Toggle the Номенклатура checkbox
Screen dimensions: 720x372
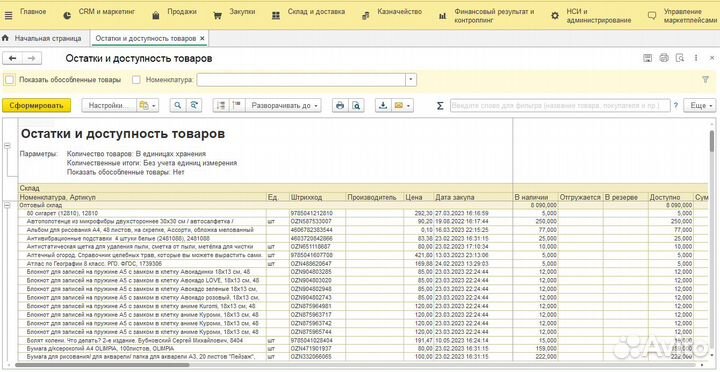(x=136, y=80)
